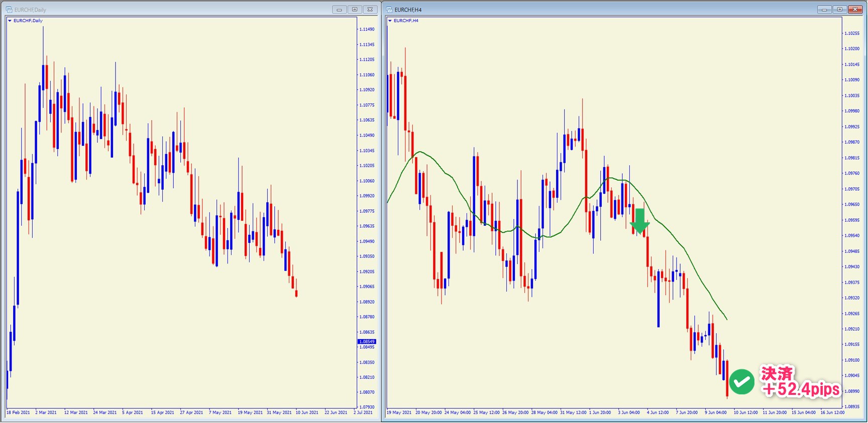The height and width of the screenshot is (423, 868).
Task: Restore the EURCHF,H4 chart window
Action: (x=839, y=10)
